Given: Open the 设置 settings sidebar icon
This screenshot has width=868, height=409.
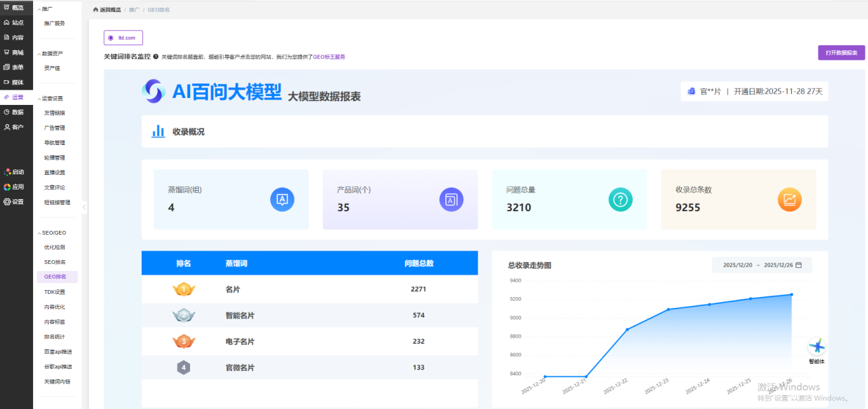Looking at the screenshot, I should tap(8, 202).
